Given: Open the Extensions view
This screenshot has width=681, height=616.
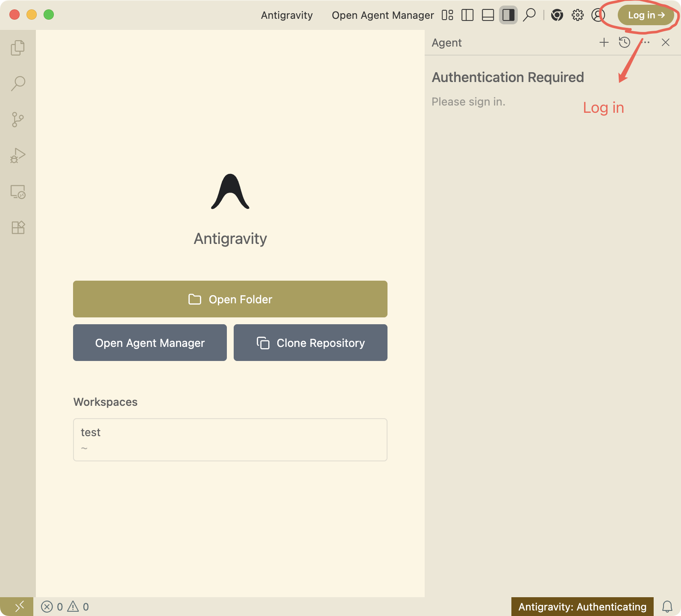Looking at the screenshot, I should click(x=18, y=227).
